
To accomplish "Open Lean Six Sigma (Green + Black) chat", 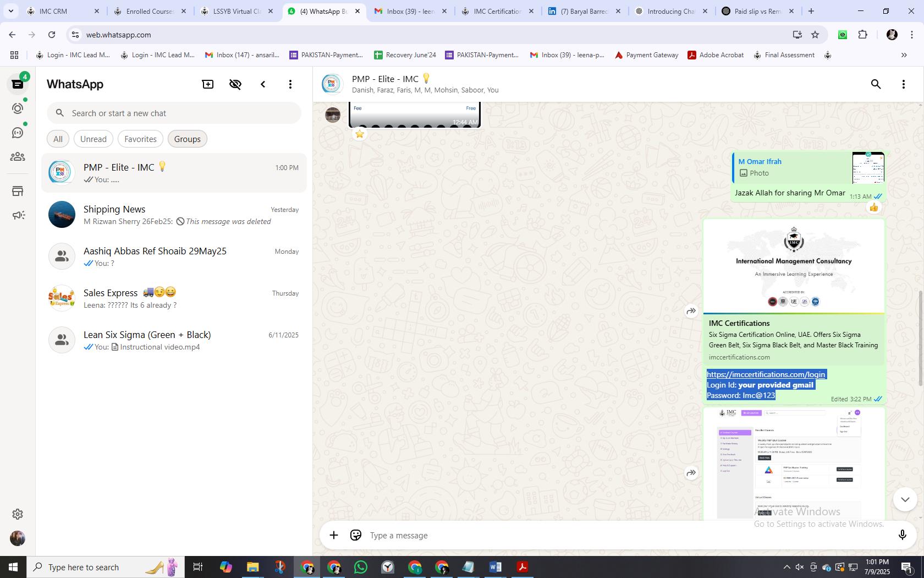I will [174, 340].
